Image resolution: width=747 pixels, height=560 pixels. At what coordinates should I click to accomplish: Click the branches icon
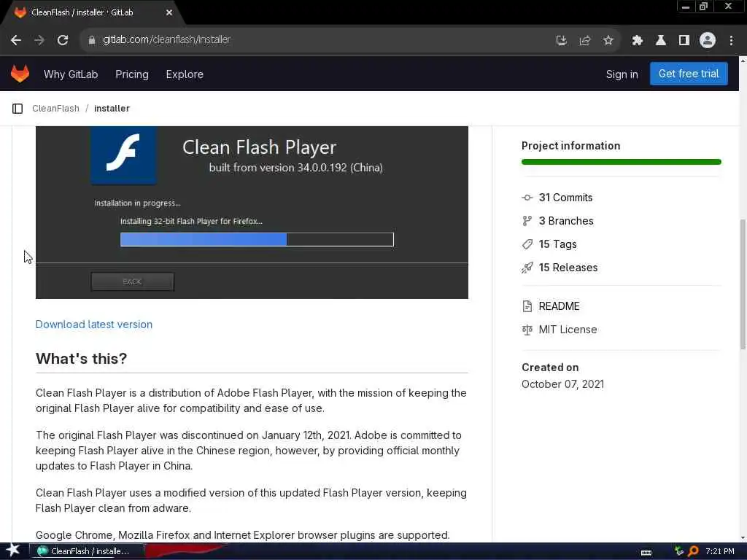(527, 221)
